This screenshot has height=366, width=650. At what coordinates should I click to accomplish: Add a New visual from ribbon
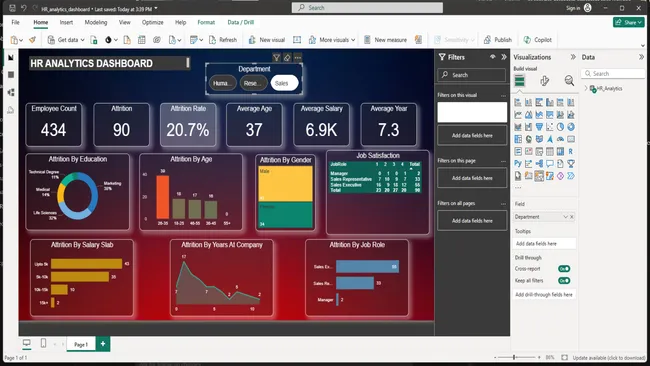click(x=267, y=40)
